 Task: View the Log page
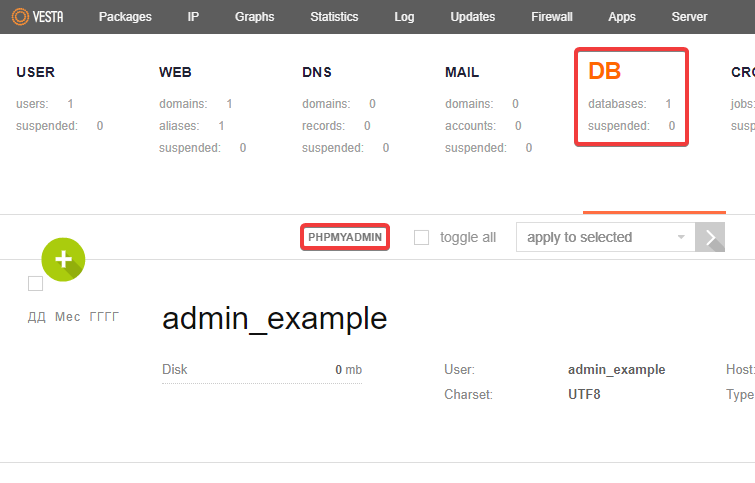(x=404, y=17)
